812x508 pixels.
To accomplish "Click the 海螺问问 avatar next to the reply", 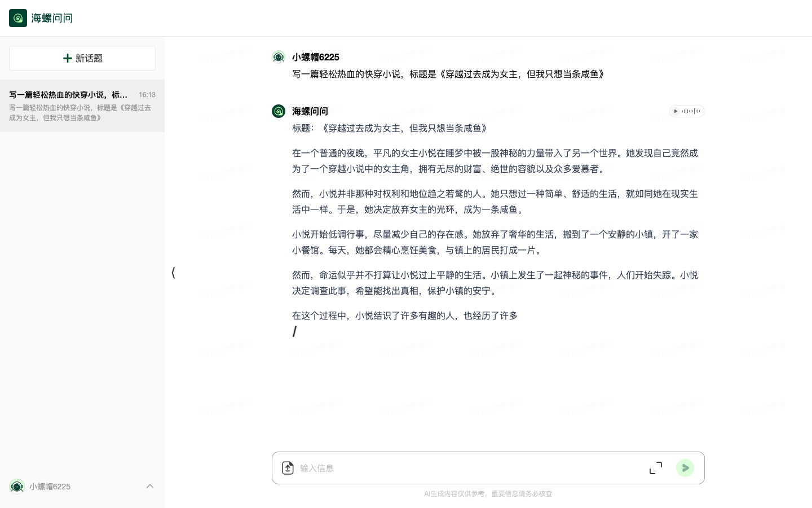I will pos(279,111).
